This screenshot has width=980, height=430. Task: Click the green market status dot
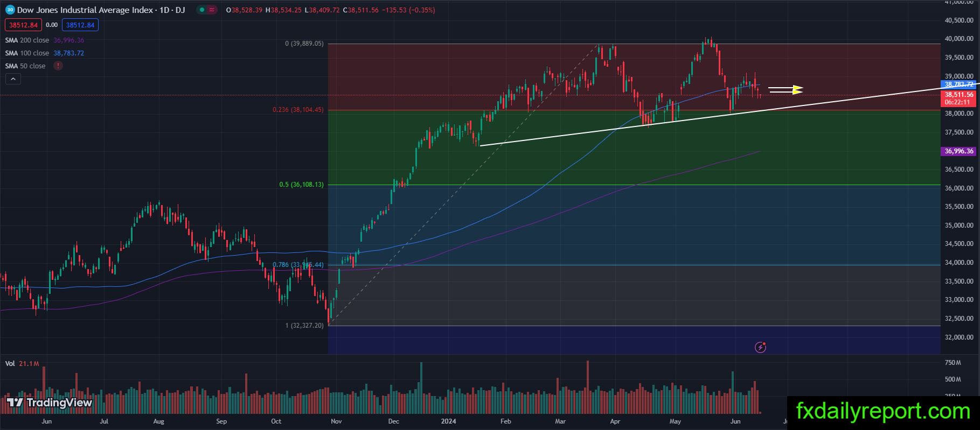[x=201, y=10]
